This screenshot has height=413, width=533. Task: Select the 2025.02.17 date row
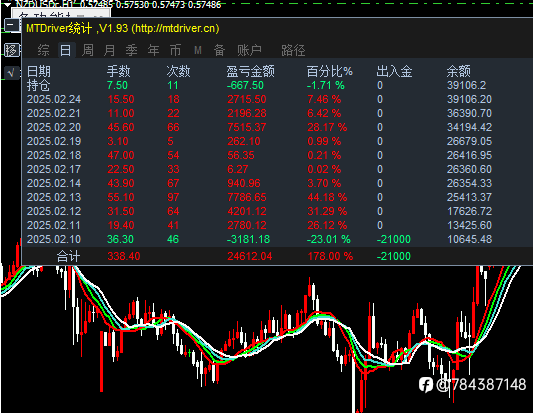tap(54, 169)
